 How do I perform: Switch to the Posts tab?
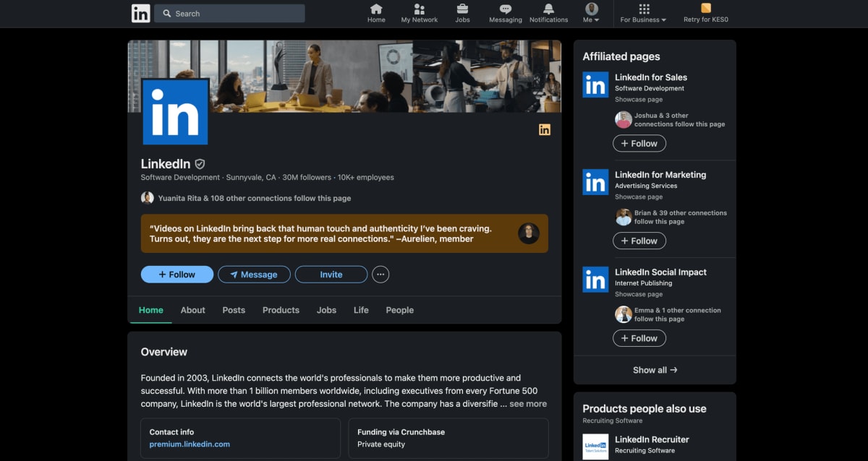click(234, 310)
